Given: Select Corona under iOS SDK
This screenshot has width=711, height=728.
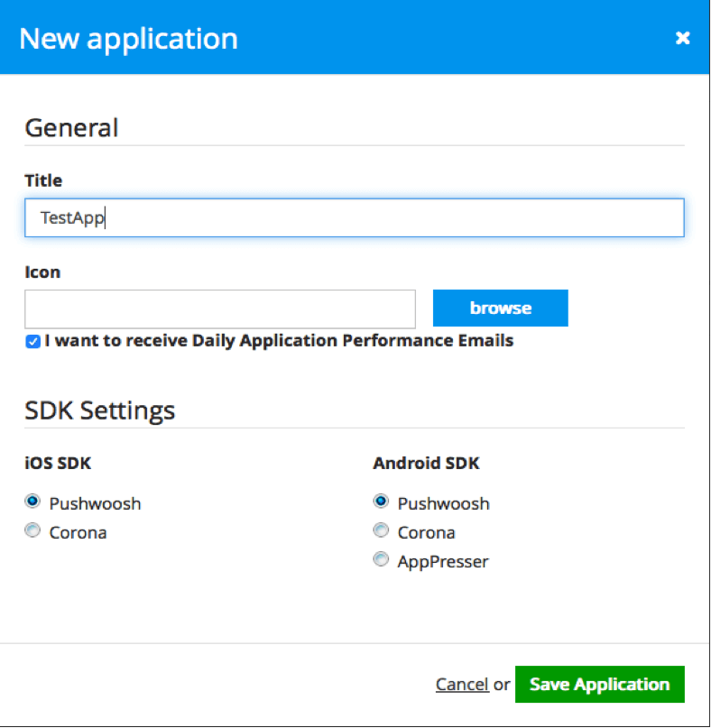Looking at the screenshot, I should 32,530.
